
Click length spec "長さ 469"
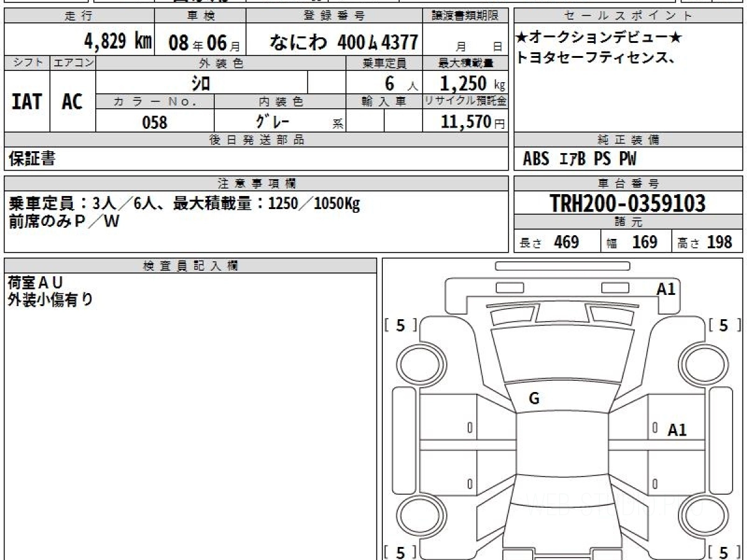click(550, 242)
